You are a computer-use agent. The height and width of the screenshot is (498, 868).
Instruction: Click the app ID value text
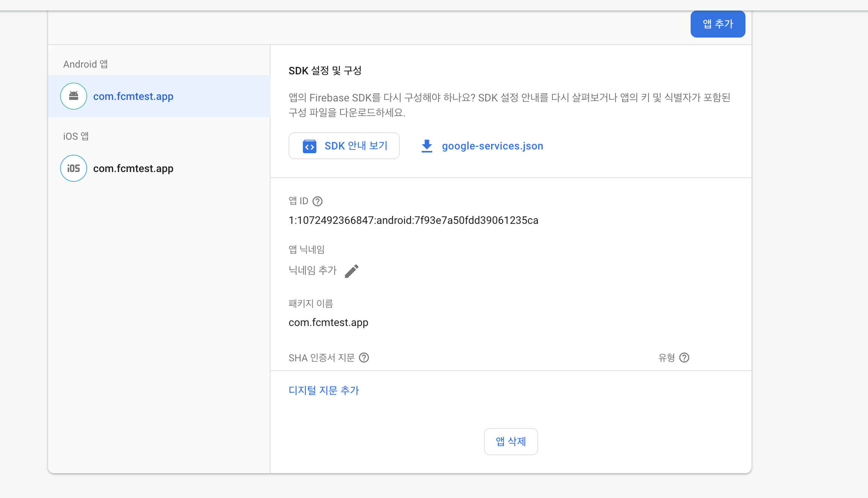[x=413, y=220]
